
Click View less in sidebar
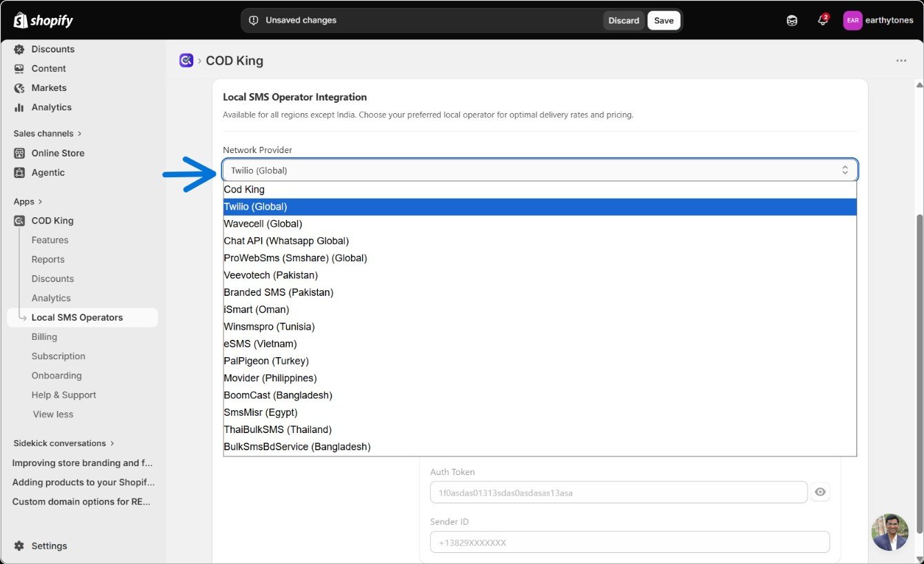[x=53, y=414]
